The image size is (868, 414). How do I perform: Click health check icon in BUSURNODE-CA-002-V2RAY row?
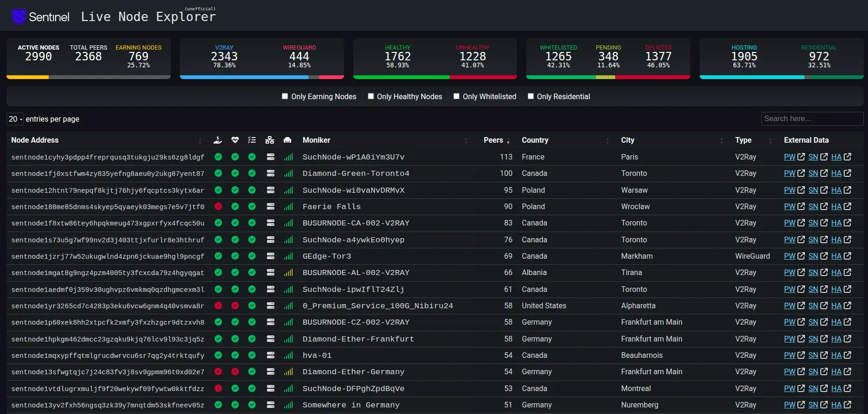(x=235, y=223)
